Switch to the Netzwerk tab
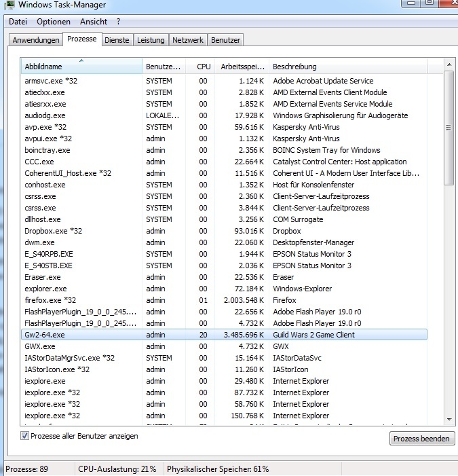Viewport: 458px width, 476px height. [188, 40]
